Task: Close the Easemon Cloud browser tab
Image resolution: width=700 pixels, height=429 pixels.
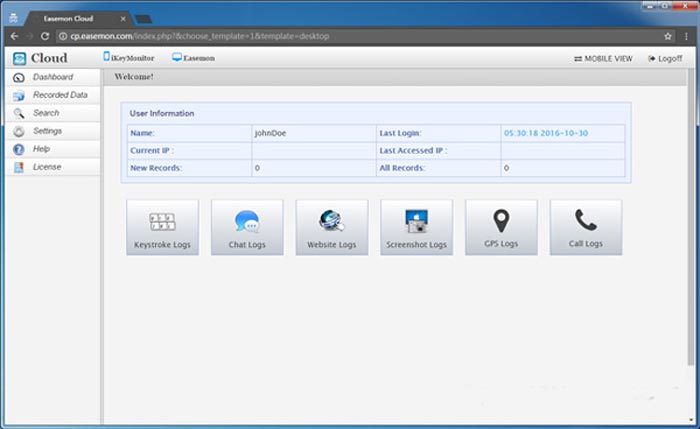Action: click(x=123, y=19)
